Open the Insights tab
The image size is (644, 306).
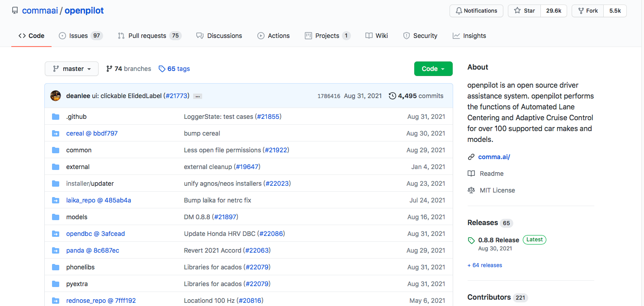pyautogui.click(x=469, y=36)
